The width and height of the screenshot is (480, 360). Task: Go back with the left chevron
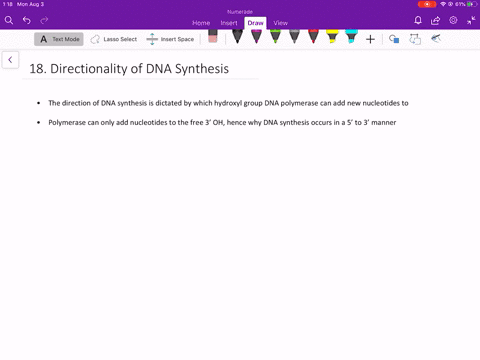[x=10, y=60]
